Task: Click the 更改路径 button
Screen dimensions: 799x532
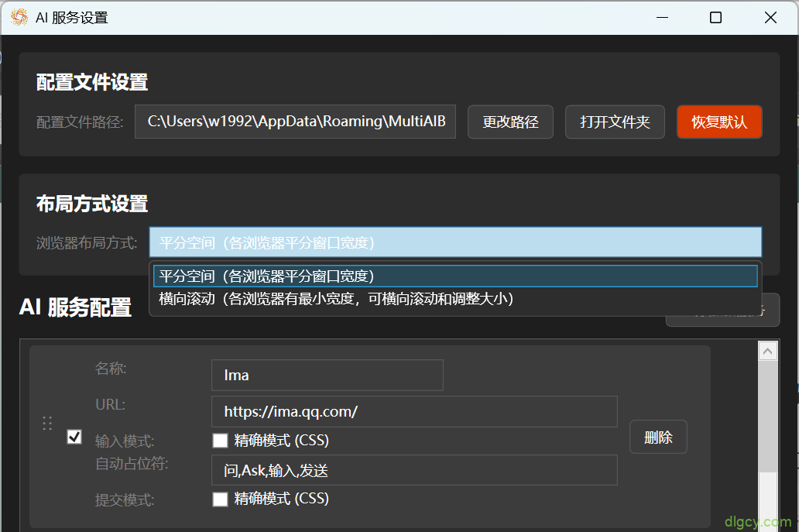Action: [510, 122]
